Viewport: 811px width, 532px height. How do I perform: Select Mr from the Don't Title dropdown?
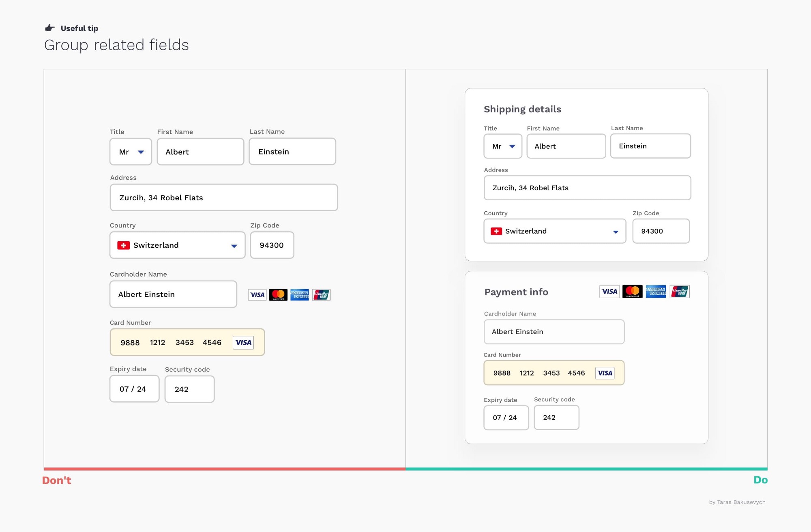tap(131, 151)
